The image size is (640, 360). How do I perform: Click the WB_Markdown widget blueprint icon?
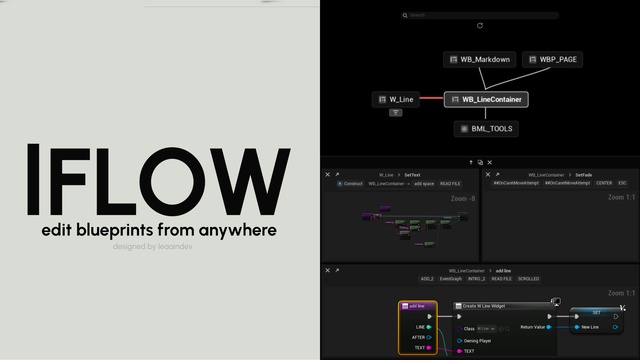[x=453, y=60]
